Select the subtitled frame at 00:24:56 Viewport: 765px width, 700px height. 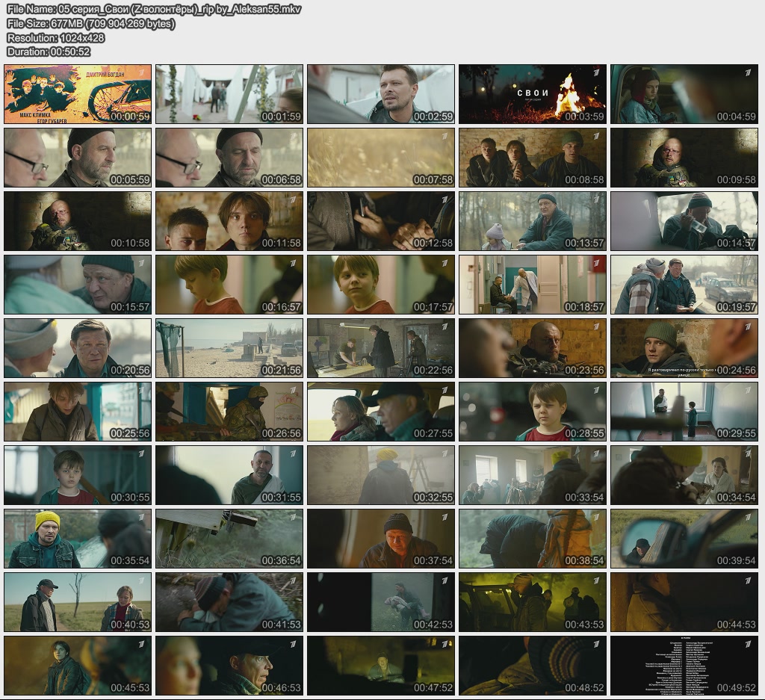684,348
